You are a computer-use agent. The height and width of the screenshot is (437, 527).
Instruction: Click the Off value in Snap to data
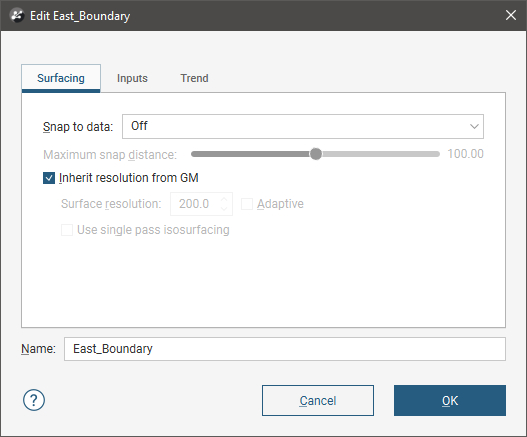(x=139, y=126)
